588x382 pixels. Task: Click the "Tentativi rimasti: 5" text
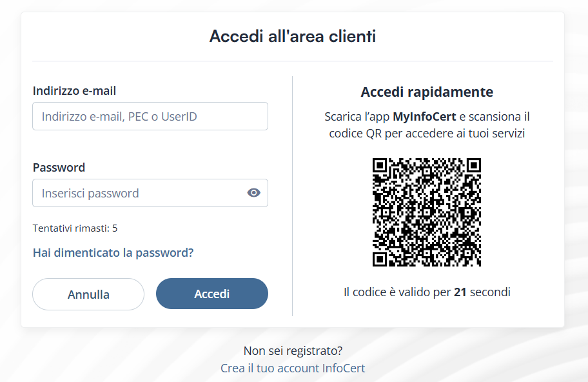(x=75, y=228)
